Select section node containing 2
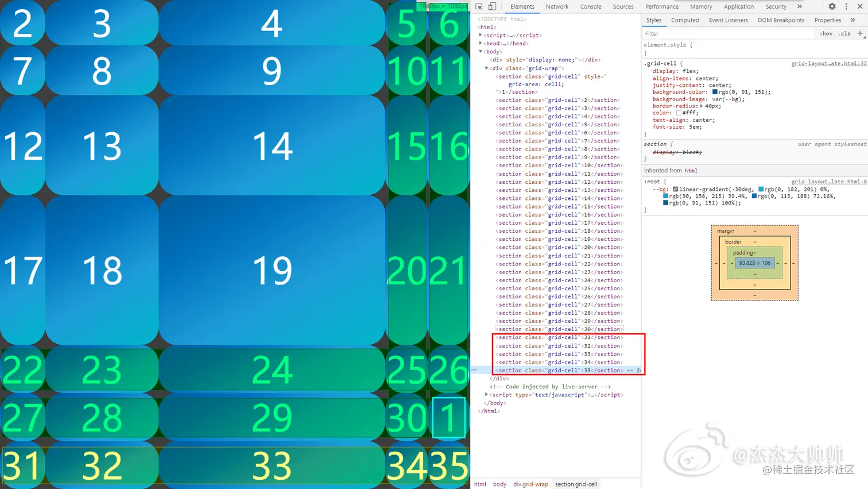The height and width of the screenshot is (489, 868). coord(557,100)
